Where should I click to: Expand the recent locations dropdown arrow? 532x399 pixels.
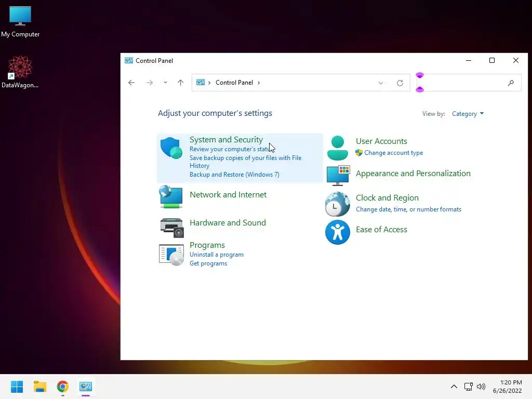165,83
